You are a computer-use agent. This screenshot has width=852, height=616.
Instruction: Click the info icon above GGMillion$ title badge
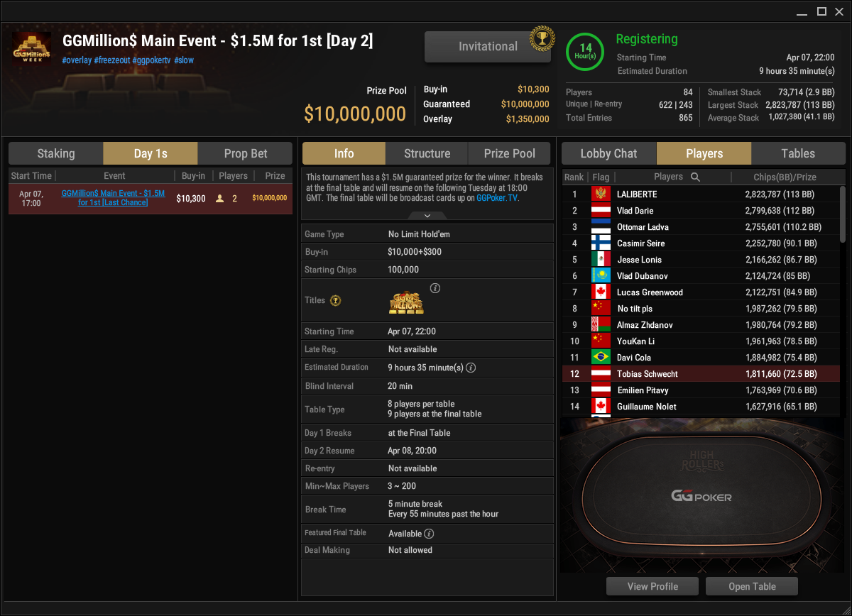[x=436, y=288]
